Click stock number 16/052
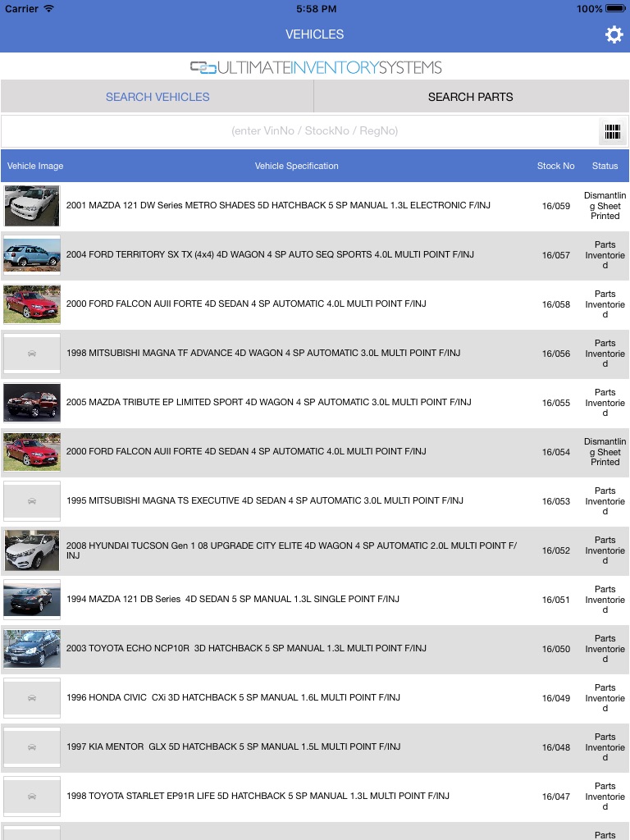 tap(556, 551)
